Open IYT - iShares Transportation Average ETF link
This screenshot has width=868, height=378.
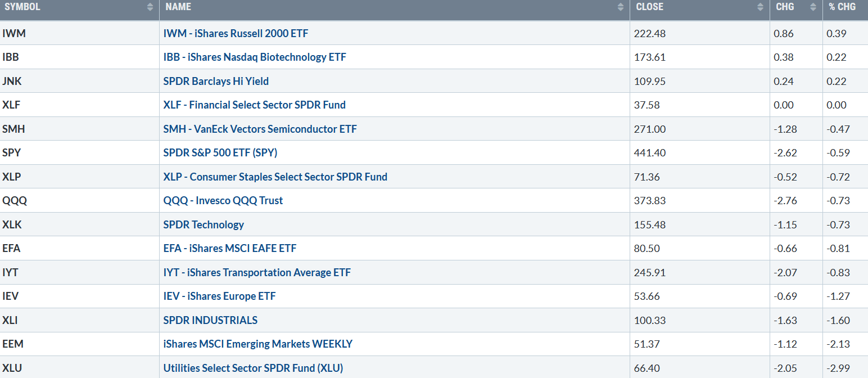point(257,272)
